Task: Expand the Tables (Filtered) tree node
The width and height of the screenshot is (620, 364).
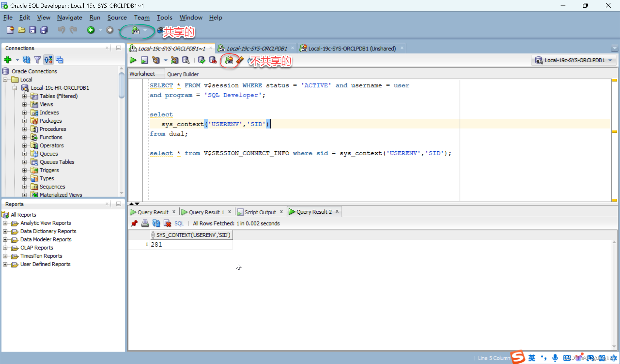Action: click(24, 96)
